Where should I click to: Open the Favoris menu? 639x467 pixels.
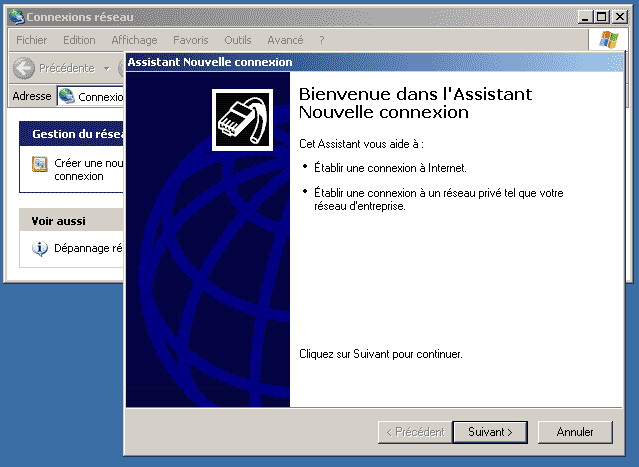(190, 40)
